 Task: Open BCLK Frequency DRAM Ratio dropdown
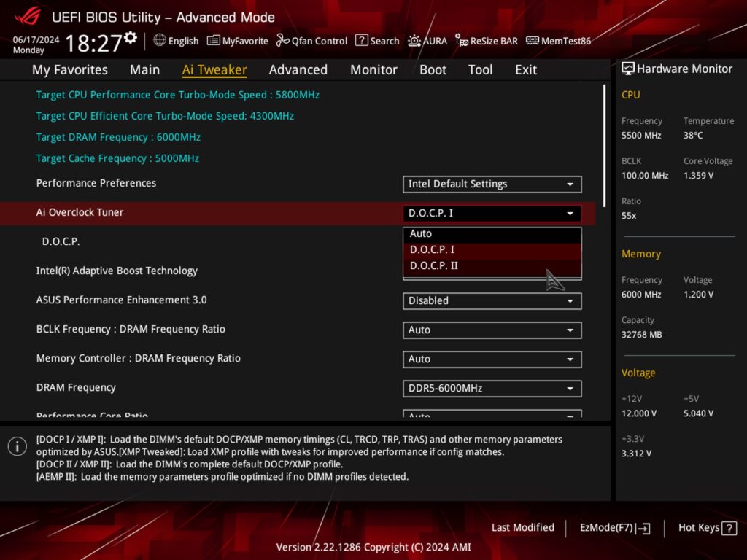point(492,330)
